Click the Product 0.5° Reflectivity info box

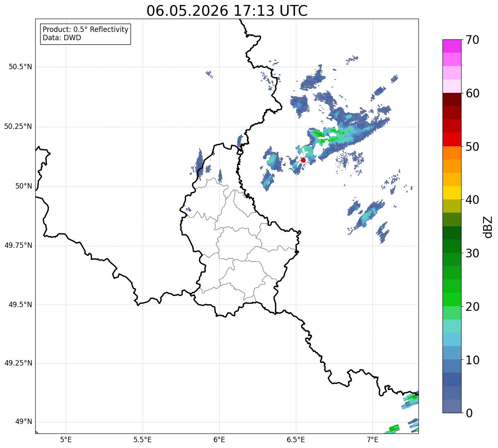pos(85,34)
